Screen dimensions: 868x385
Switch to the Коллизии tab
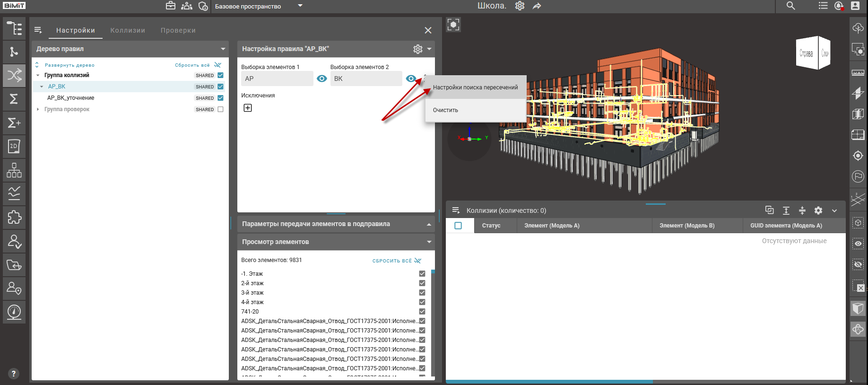pos(128,31)
